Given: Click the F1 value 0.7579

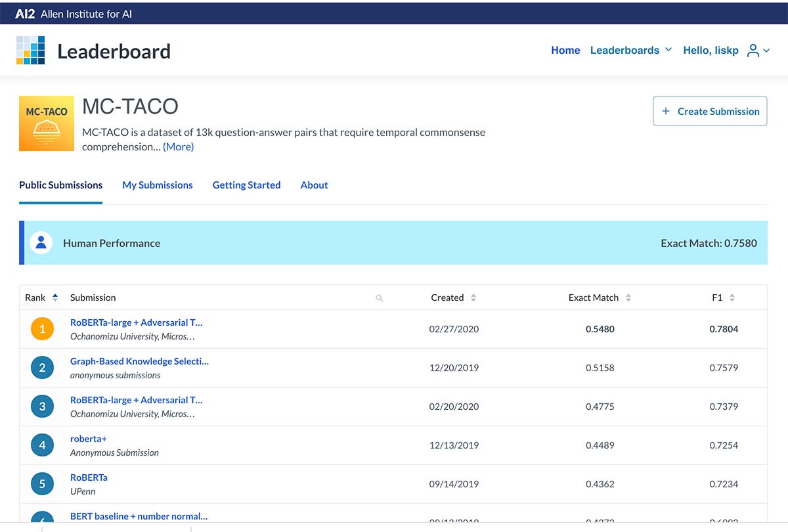Looking at the screenshot, I should point(724,368).
